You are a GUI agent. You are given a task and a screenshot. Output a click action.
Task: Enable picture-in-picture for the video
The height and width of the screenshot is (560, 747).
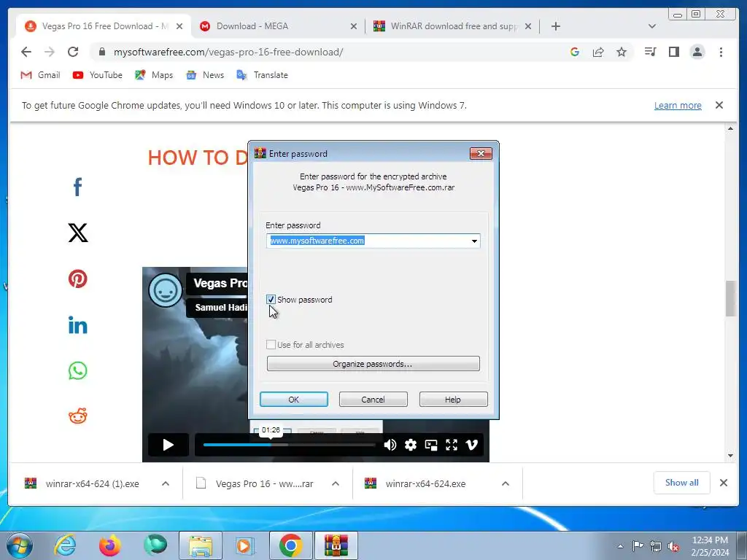pyautogui.click(x=431, y=445)
